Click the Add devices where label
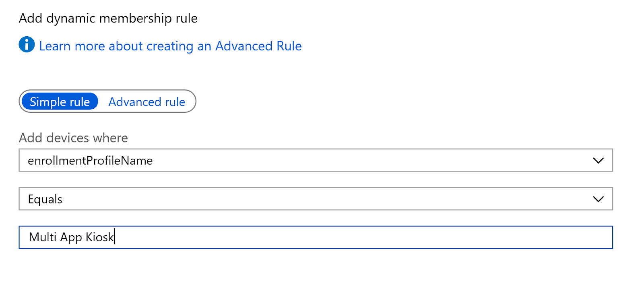Screen dimensions: 644x286 coord(73,138)
